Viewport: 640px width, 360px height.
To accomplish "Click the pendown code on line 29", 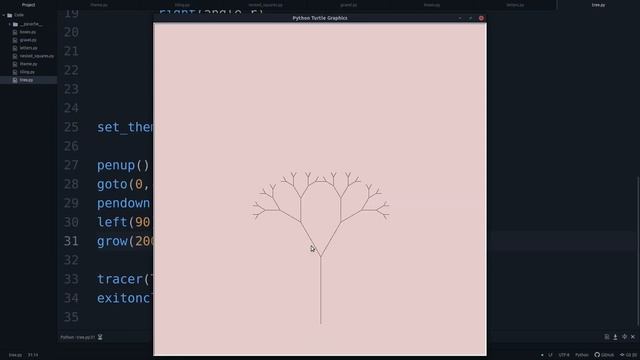I will (124, 203).
